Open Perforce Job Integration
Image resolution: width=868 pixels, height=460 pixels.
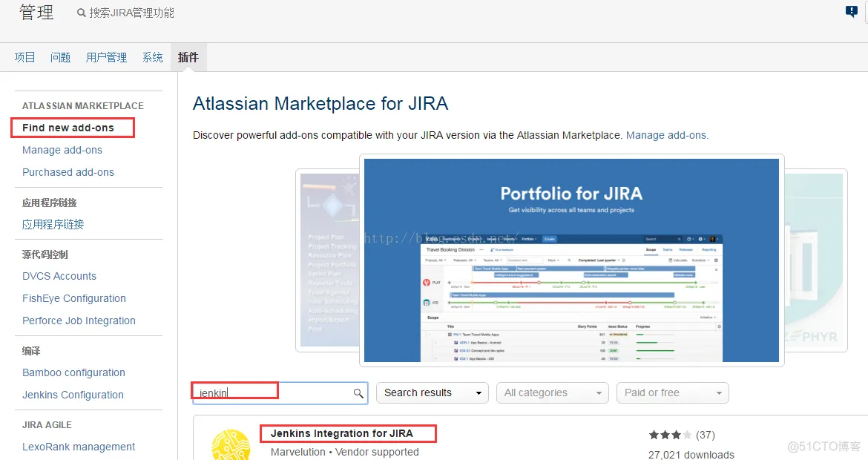coord(79,321)
